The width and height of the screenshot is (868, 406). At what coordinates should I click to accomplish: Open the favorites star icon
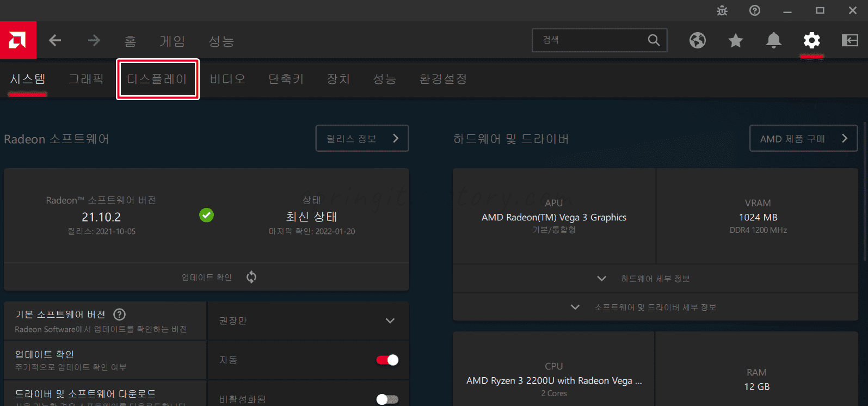(x=736, y=40)
